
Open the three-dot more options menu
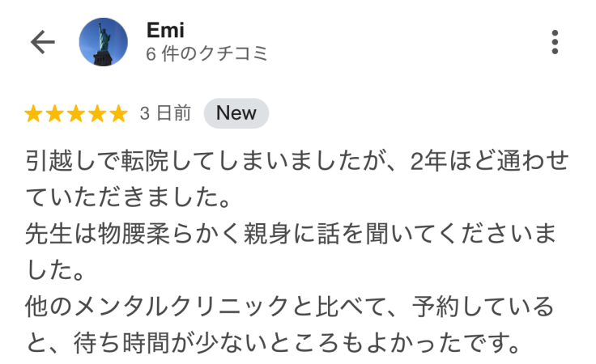555,42
